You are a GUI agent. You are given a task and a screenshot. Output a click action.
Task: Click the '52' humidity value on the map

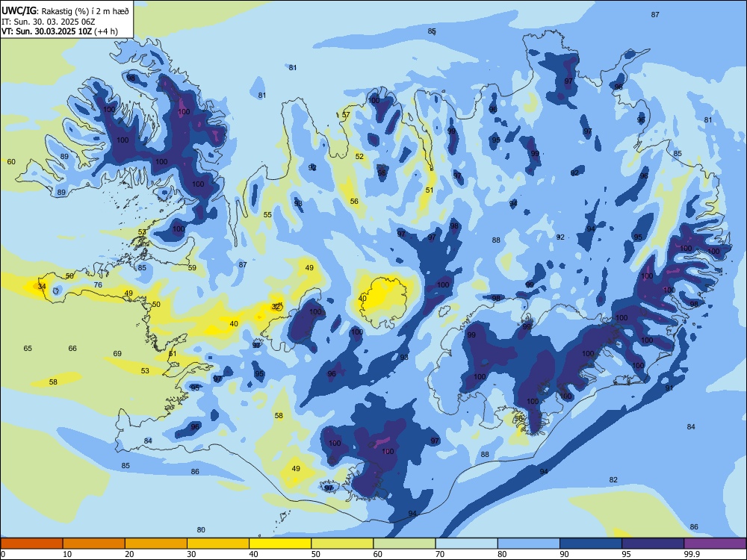tap(359, 156)
